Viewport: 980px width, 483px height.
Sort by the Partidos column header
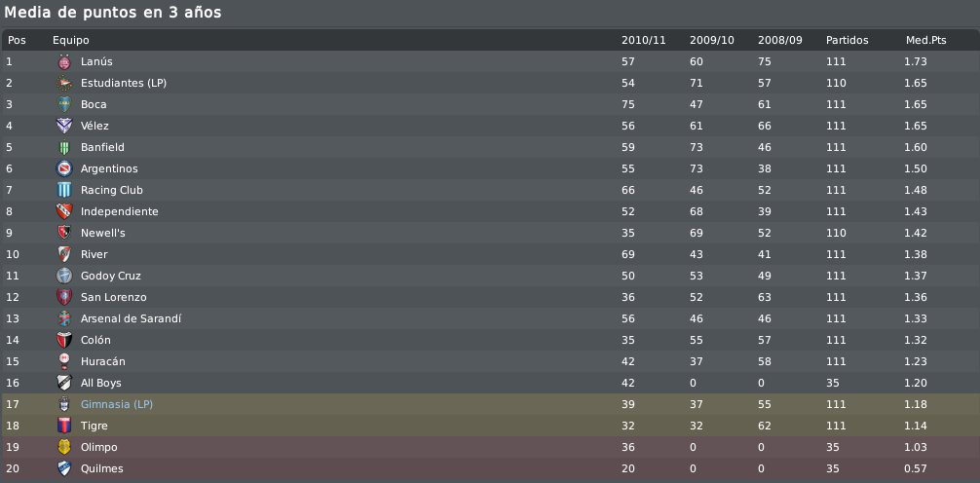click(847, 40)
